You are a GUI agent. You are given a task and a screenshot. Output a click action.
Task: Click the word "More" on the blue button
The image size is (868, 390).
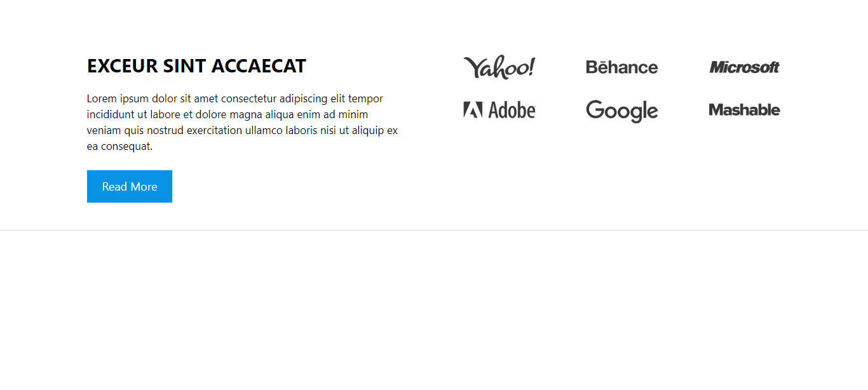[x=144, y=186]
